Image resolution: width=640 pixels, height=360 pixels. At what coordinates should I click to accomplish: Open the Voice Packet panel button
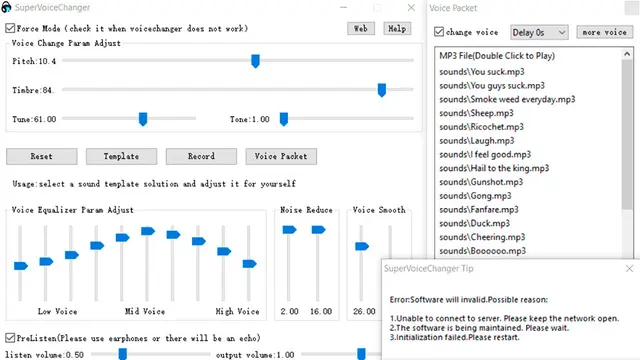click(281, 156)
